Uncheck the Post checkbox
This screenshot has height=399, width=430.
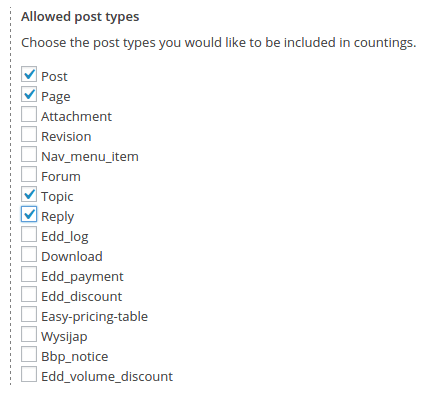click(x=29, y=74)
